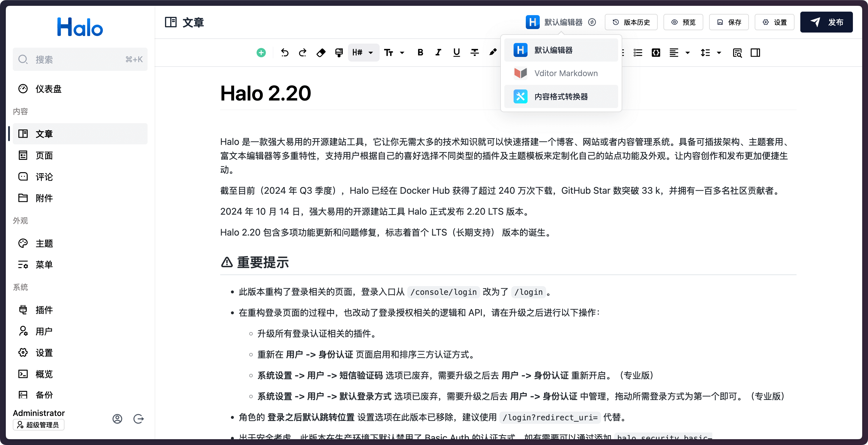Open the H# heading level dropdown

tap(363, 53)
